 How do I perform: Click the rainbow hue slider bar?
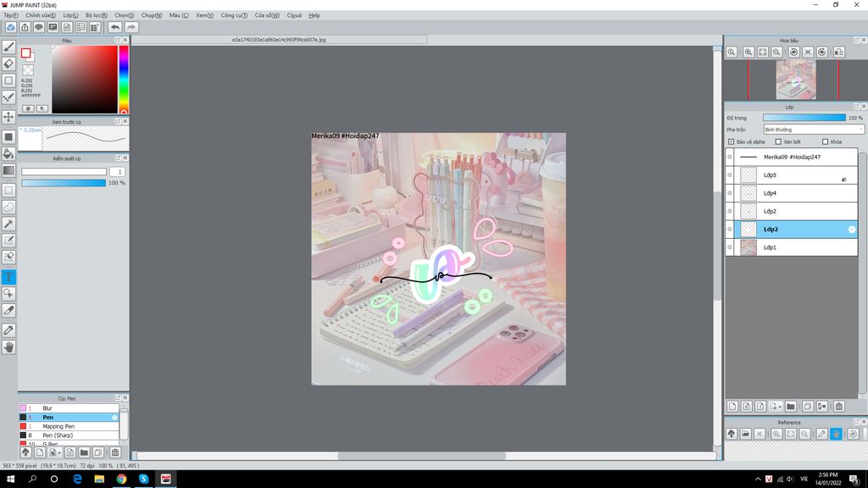coord(124,80)
